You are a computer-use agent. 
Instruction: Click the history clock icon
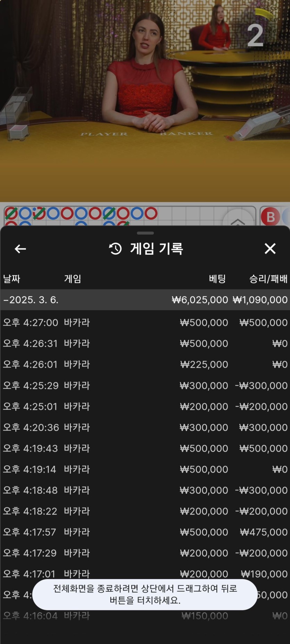(115, 249)
